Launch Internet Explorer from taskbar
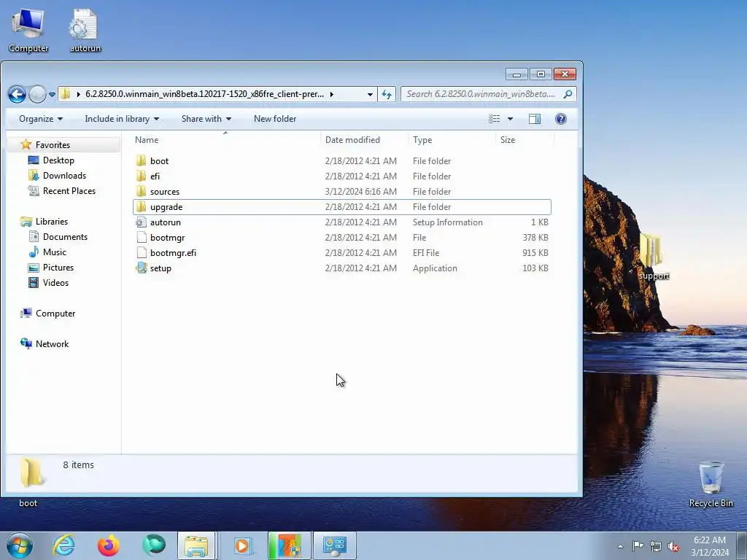 click(x=63, y=545)
